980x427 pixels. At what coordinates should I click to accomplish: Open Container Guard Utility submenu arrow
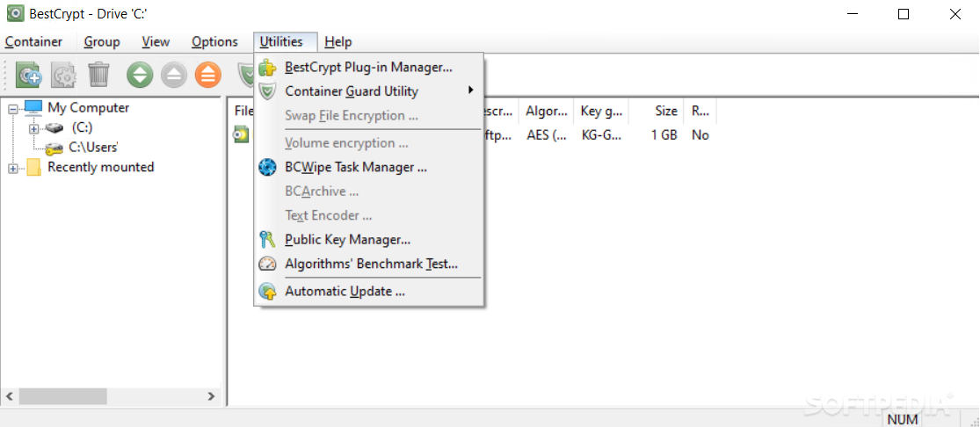[470, 90]
